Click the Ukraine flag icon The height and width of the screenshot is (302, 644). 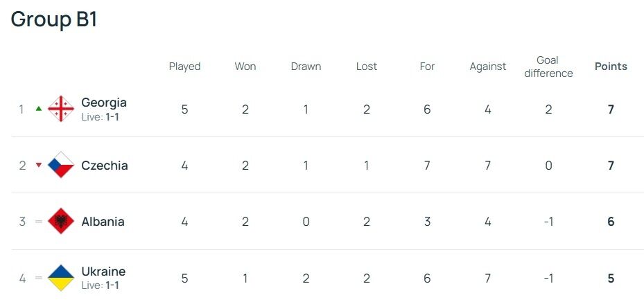tap(61, 278)
